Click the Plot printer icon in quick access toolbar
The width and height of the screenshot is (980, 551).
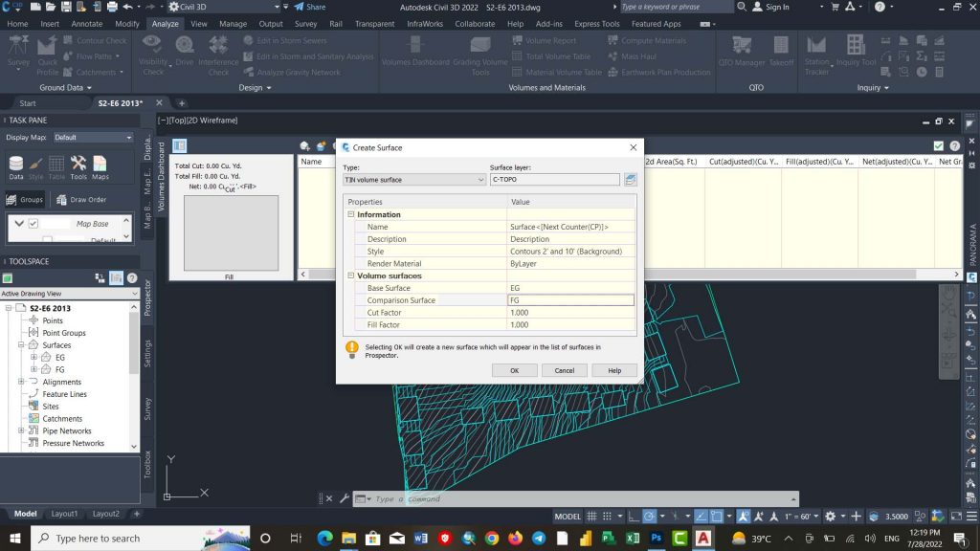pos(112,7)
